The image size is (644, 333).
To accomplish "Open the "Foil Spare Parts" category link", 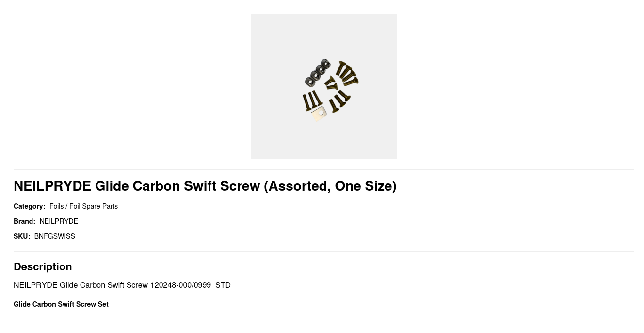I will click(x=94, y=206).
